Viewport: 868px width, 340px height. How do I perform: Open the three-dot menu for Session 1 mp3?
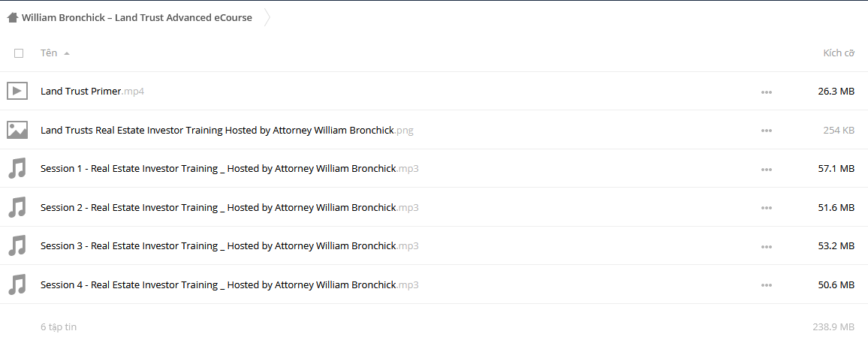tap(766, 170)
